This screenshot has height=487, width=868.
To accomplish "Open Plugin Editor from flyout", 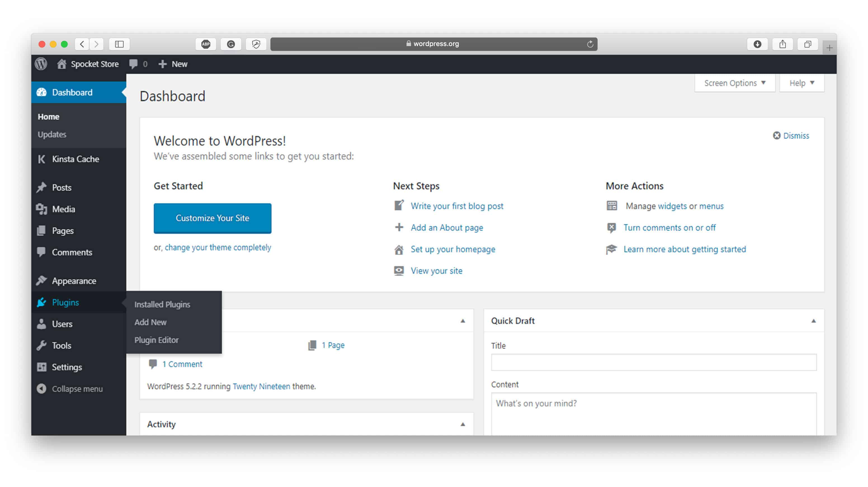I will coord(156,340).
